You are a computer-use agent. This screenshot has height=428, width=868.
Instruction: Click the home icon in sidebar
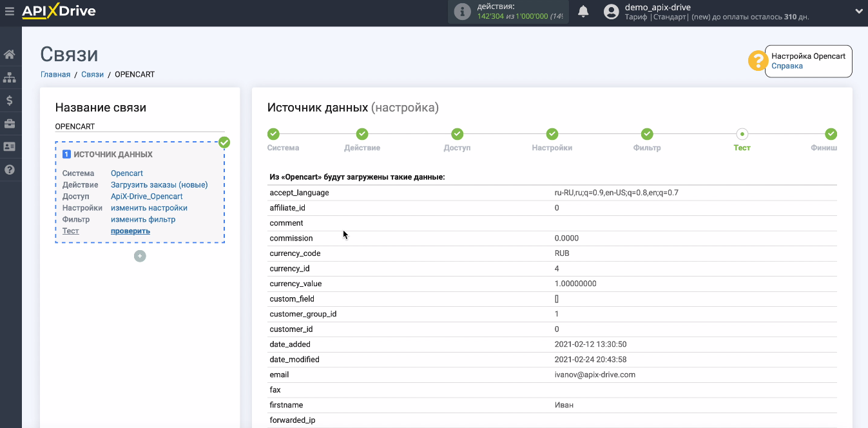10,54
